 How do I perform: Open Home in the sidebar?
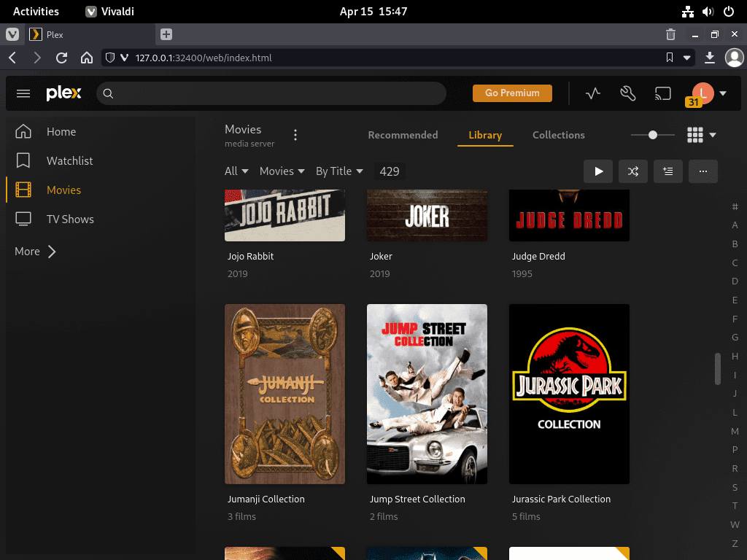click(61, 131)
